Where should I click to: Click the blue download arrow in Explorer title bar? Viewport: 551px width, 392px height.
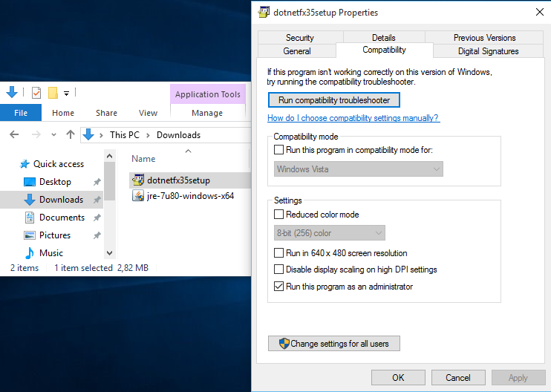tap(12, 93)
